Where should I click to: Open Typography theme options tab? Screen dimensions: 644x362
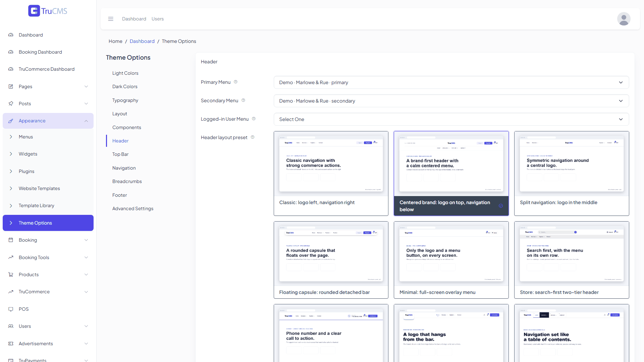pos(125,100)
